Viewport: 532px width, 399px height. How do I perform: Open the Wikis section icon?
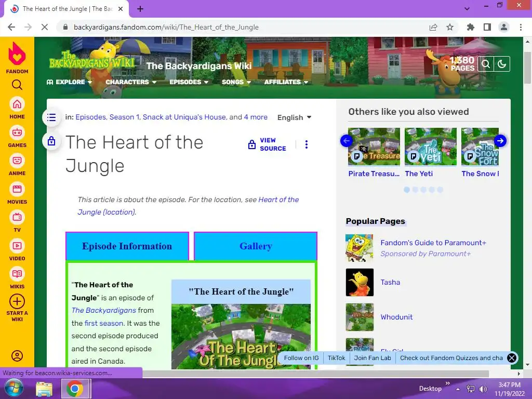pos(17,274)
